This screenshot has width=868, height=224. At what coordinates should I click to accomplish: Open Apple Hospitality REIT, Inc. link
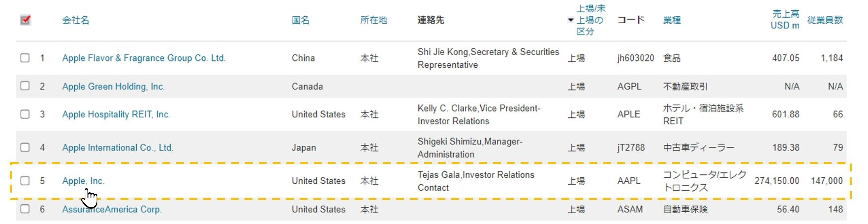116,114
